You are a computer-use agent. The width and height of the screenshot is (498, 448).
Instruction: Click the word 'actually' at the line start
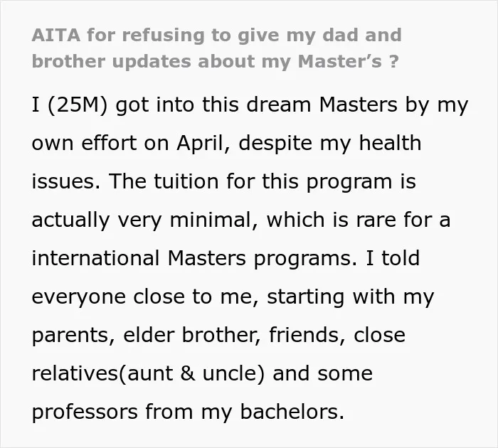(x=70, y=220)
